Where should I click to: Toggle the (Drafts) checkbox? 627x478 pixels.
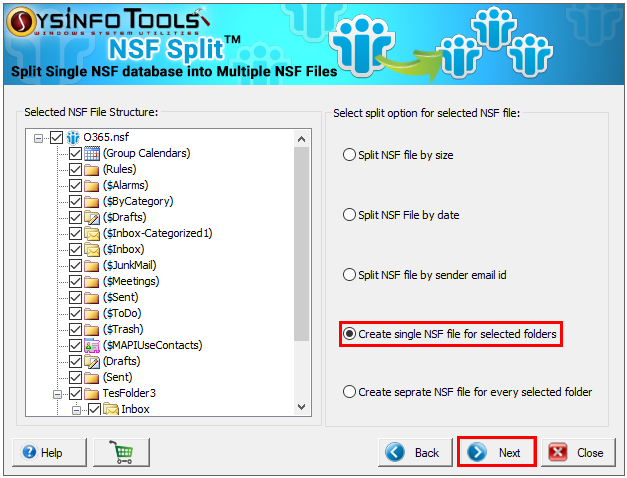pyautogui.click(x=76, y=362)
